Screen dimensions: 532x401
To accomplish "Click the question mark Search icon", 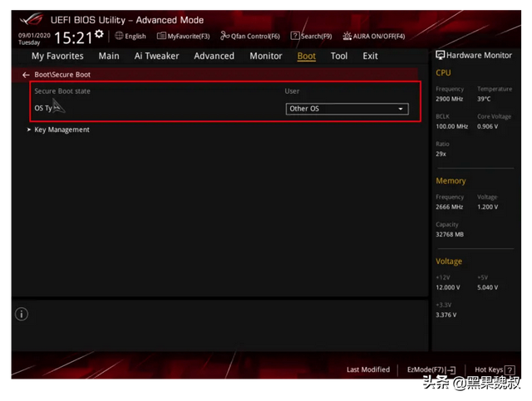I will point(295,36).
